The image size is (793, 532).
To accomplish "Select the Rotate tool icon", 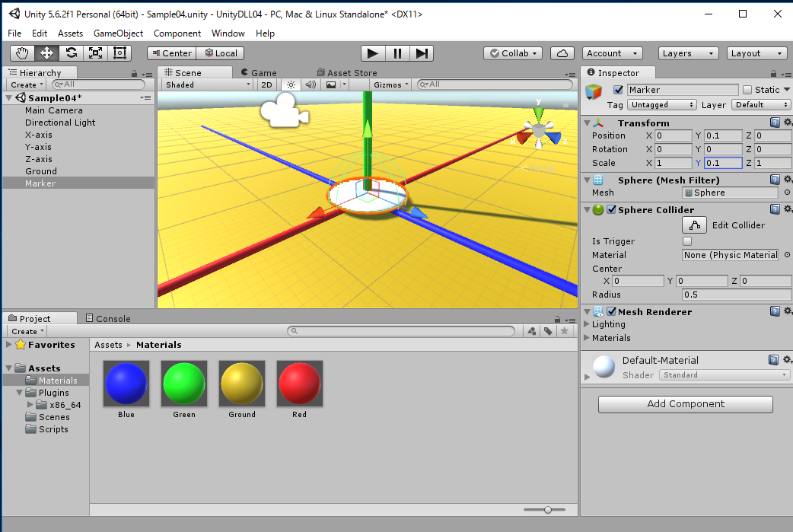I will [x=71, y=53].
